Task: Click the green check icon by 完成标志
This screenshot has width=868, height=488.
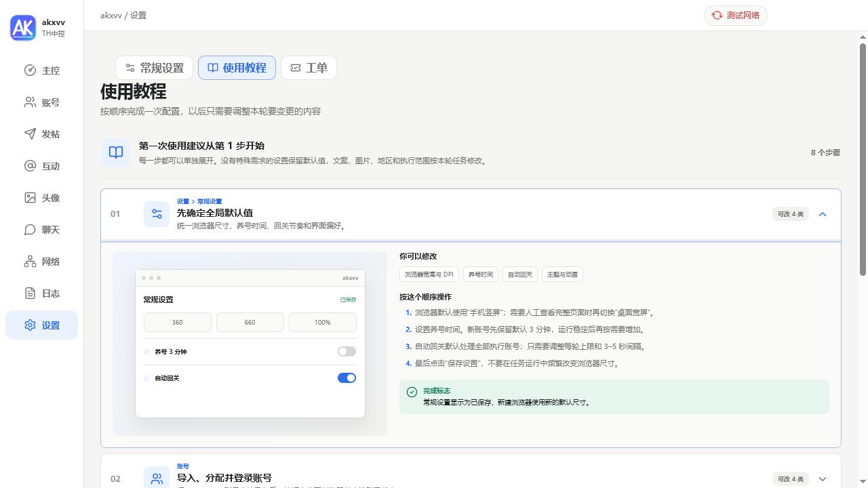Action: point(412,392)
